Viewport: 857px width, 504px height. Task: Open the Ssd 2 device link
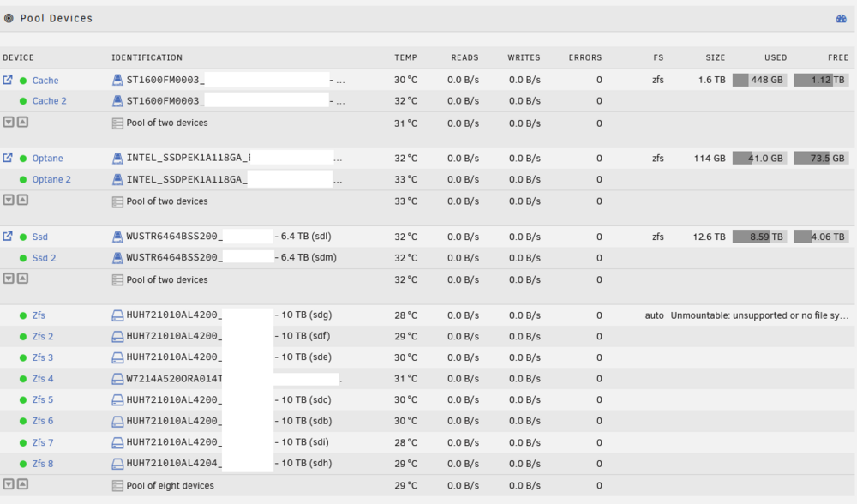[45, 258]
